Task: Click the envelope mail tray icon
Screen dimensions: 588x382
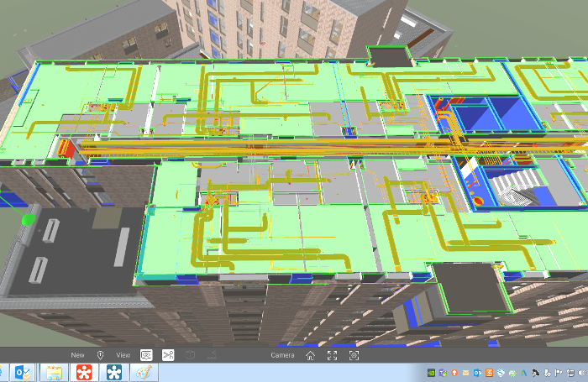Action: point(465,373)
